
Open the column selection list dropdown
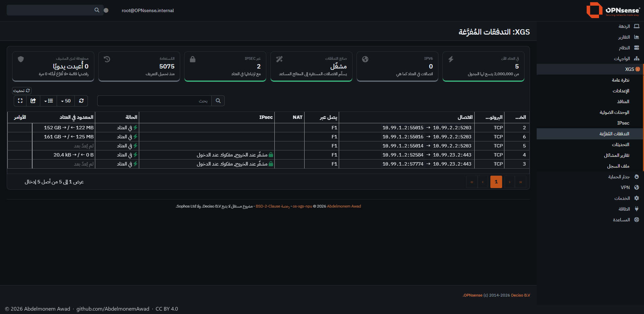coord(49,101)
